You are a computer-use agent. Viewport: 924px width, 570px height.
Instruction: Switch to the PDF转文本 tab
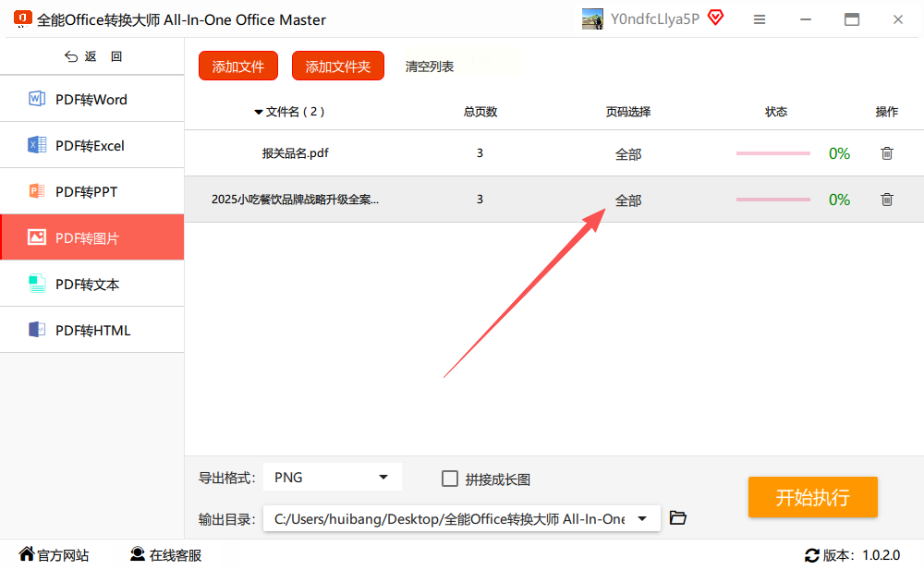pyautogui.click(x=91, y=284)
